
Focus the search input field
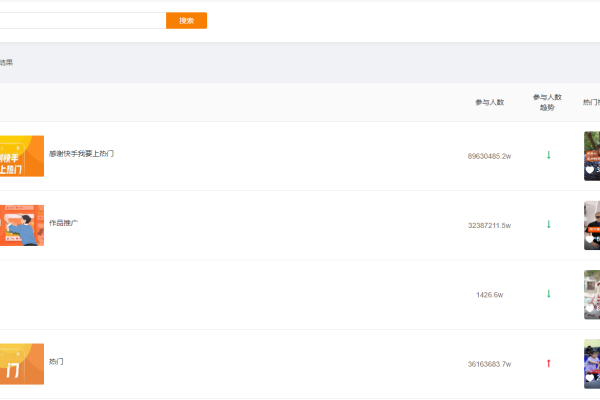82,20
